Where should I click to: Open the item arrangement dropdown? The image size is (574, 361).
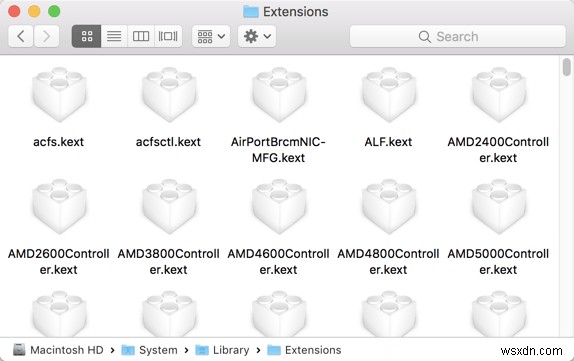(x=211, y=36)
